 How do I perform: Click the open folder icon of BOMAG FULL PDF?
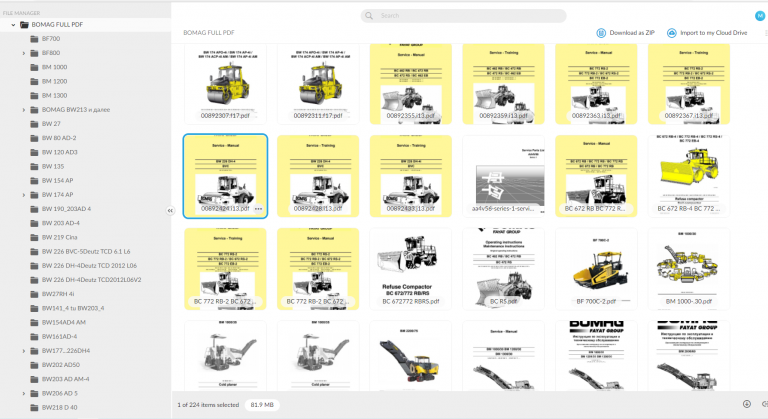click(x=24, y=25)
